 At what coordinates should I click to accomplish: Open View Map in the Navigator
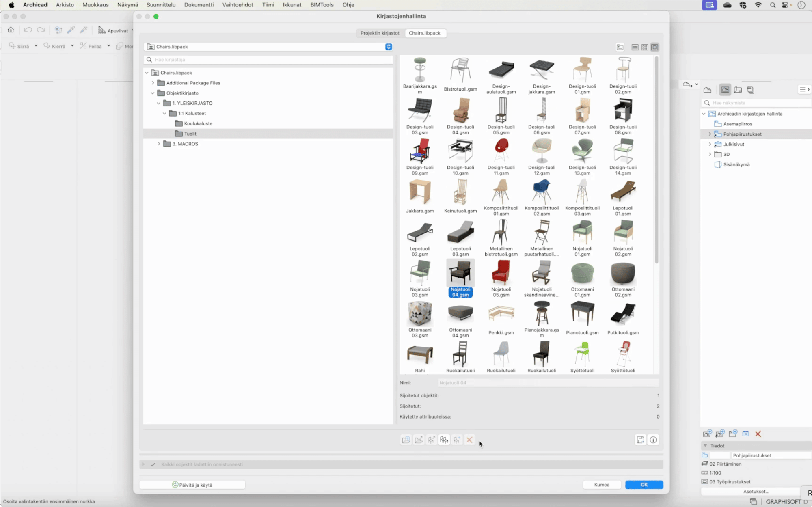725,90
